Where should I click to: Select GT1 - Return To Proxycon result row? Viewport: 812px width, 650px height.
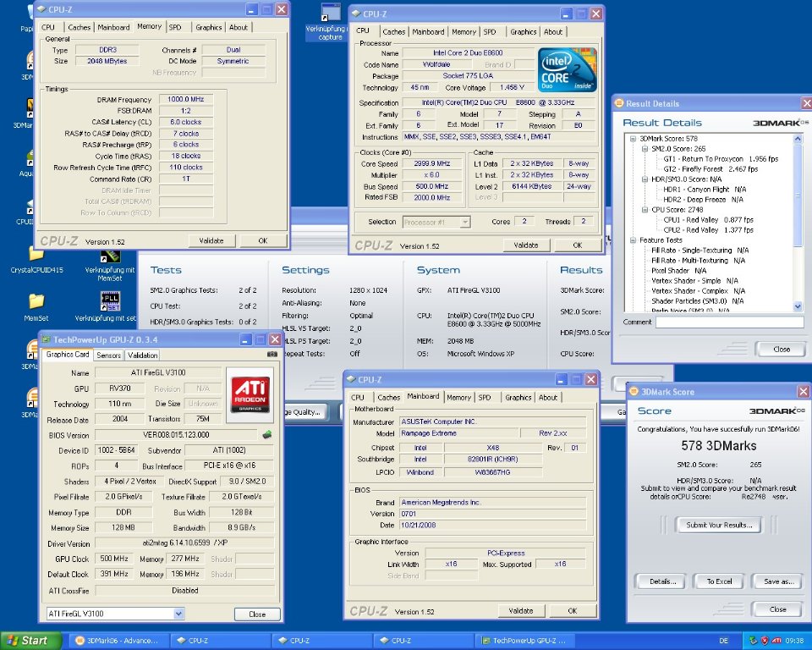click(721, 159)
